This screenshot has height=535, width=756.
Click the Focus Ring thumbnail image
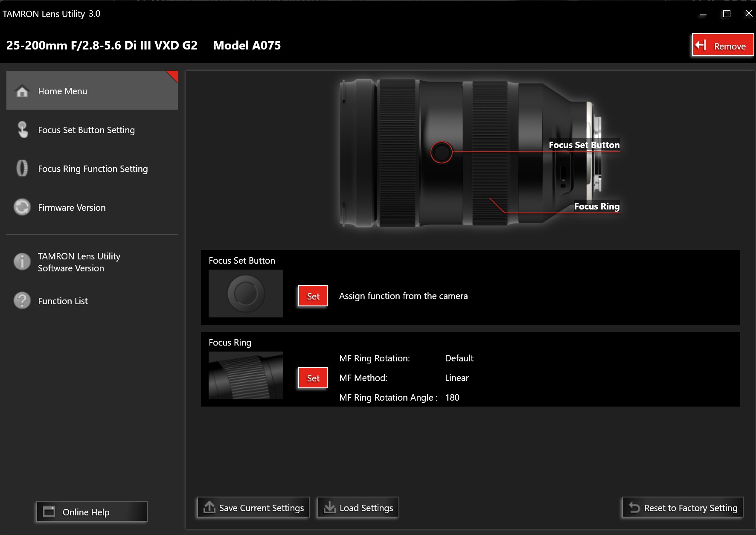tap(246, 375)
